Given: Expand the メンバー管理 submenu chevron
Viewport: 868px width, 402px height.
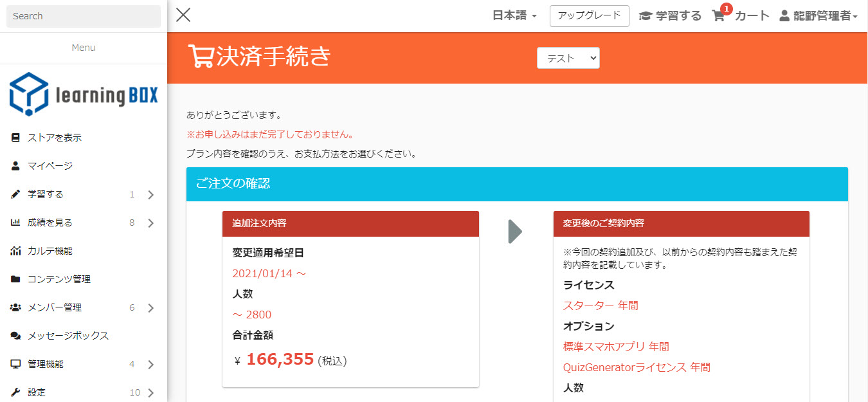Looking at the screenshot, I should [150, 308].
